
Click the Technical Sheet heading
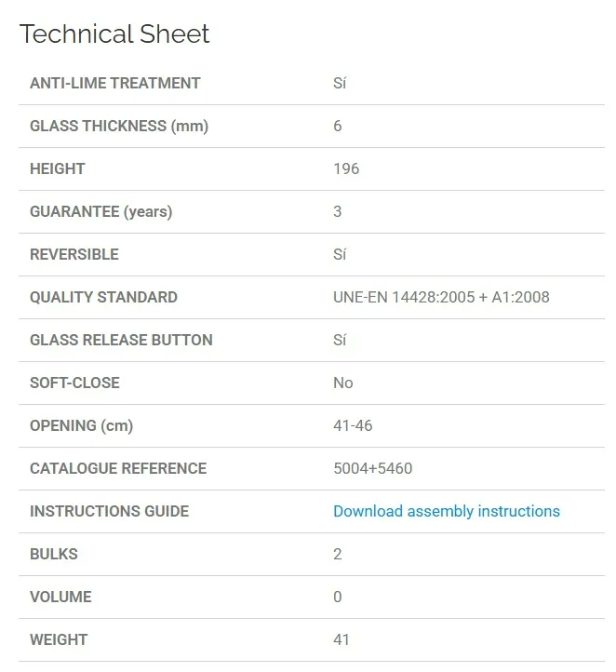[114, 34]
